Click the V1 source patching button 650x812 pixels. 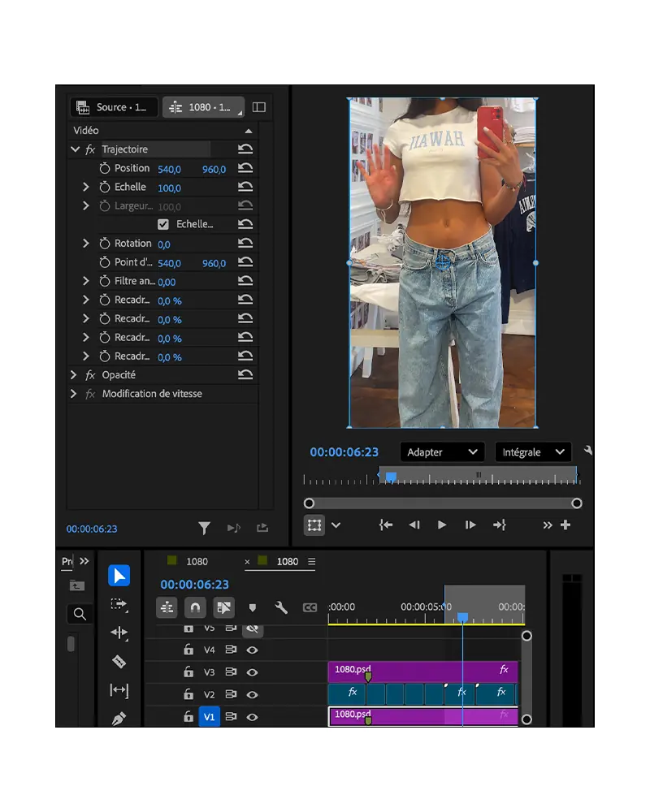210,717
